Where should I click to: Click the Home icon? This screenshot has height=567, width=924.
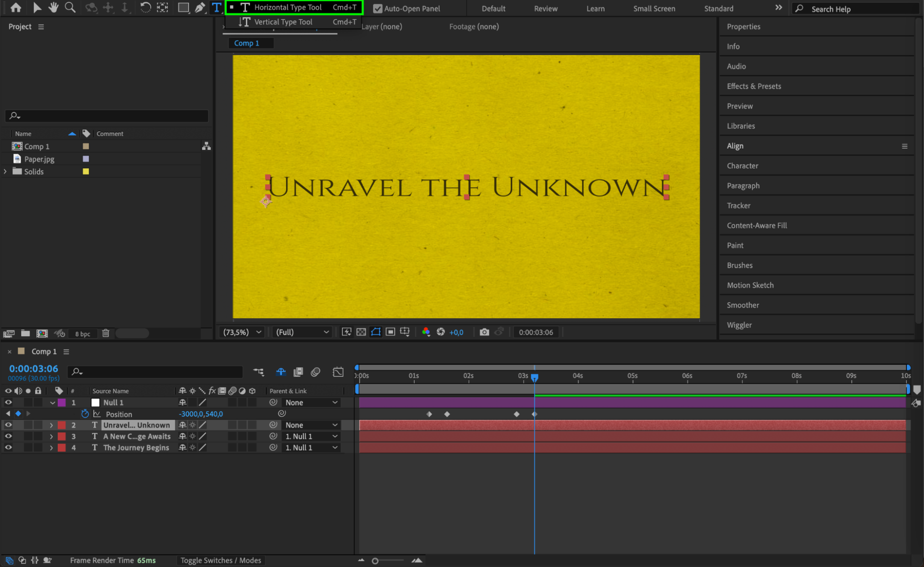coord(16,7)
